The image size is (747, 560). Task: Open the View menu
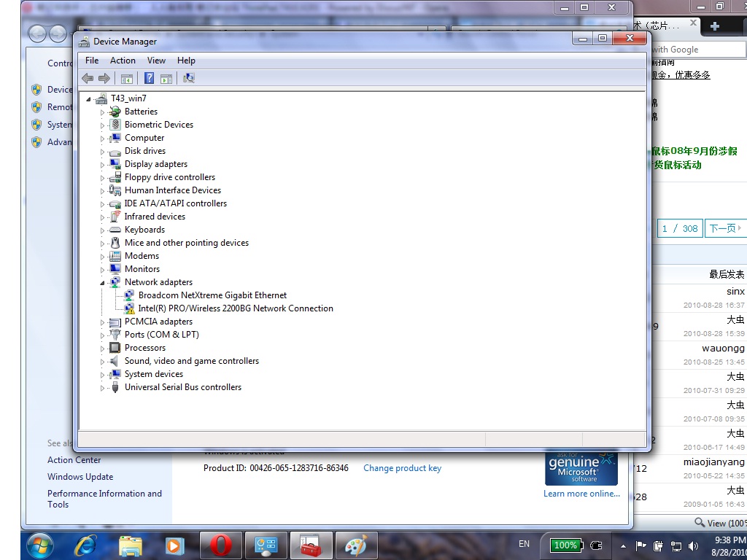[x=156, y=61]
